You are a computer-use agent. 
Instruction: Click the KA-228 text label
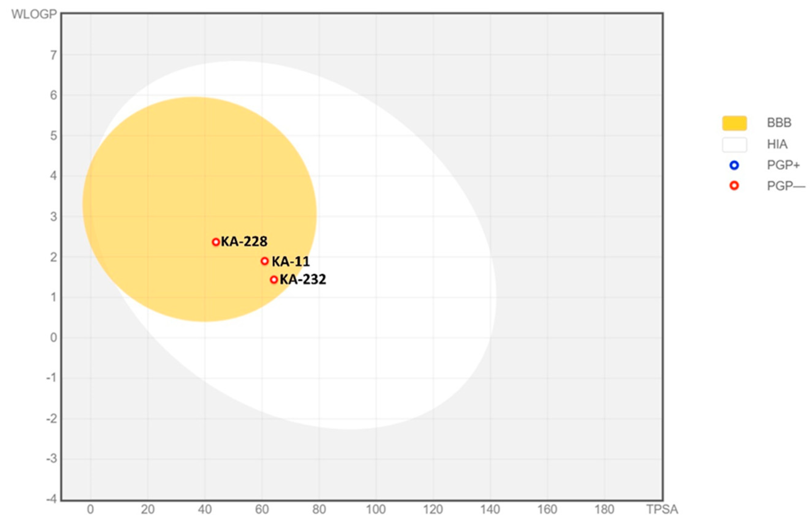click(244, 242)
